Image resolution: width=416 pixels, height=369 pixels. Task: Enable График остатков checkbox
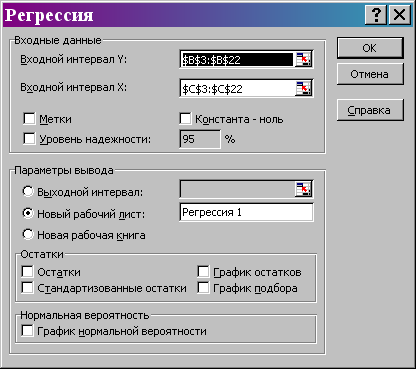click(203, 271)
